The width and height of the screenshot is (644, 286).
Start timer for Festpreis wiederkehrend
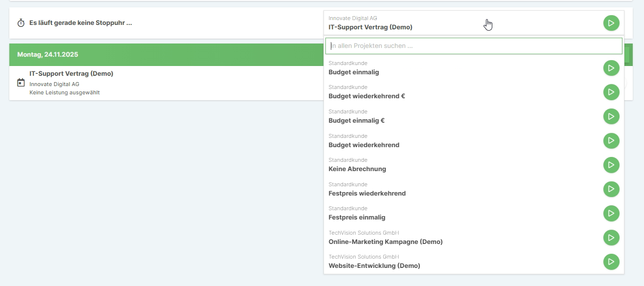point(611,189)
